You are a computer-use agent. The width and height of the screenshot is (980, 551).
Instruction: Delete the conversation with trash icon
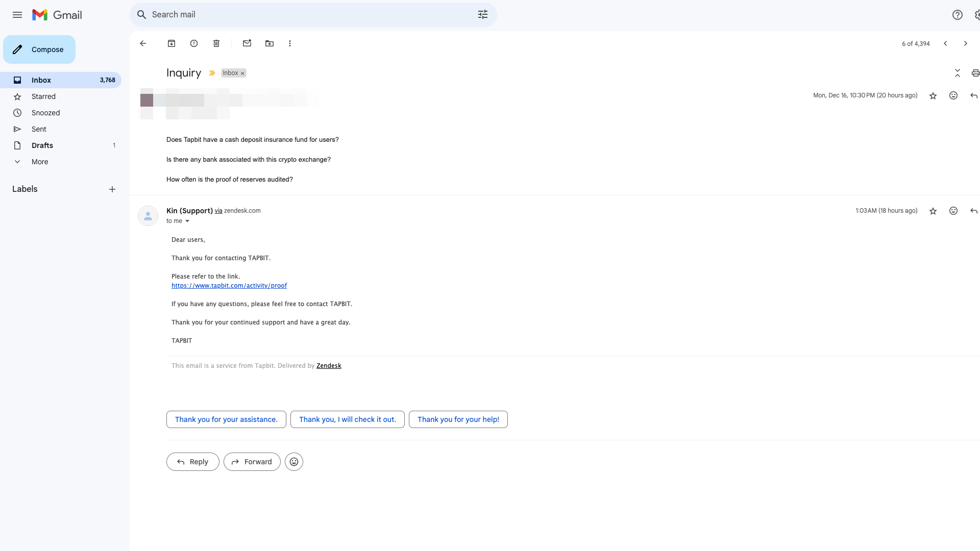(216, 43)
